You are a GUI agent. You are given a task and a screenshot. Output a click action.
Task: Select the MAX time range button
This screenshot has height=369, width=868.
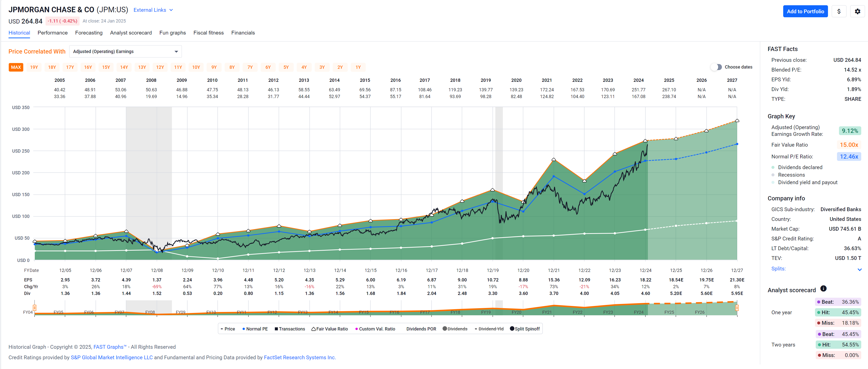click(x=16, y=67)
